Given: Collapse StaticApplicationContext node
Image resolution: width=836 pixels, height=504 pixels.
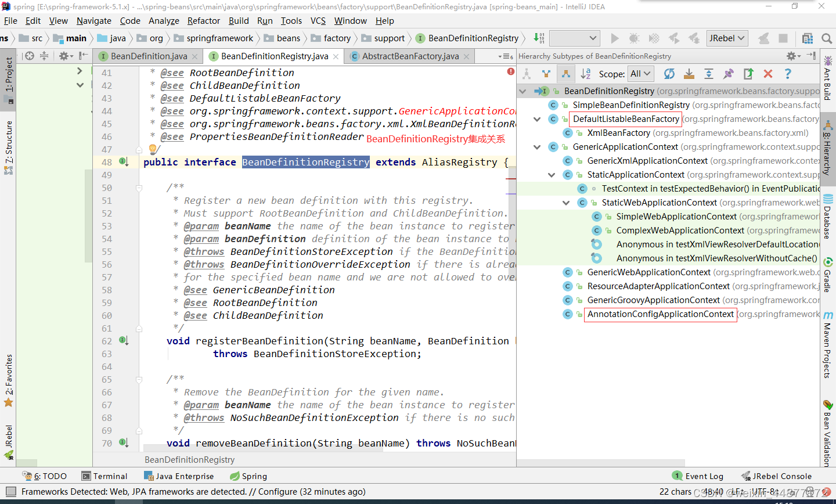Looking at the screenshot, I should tap(552, 175).
